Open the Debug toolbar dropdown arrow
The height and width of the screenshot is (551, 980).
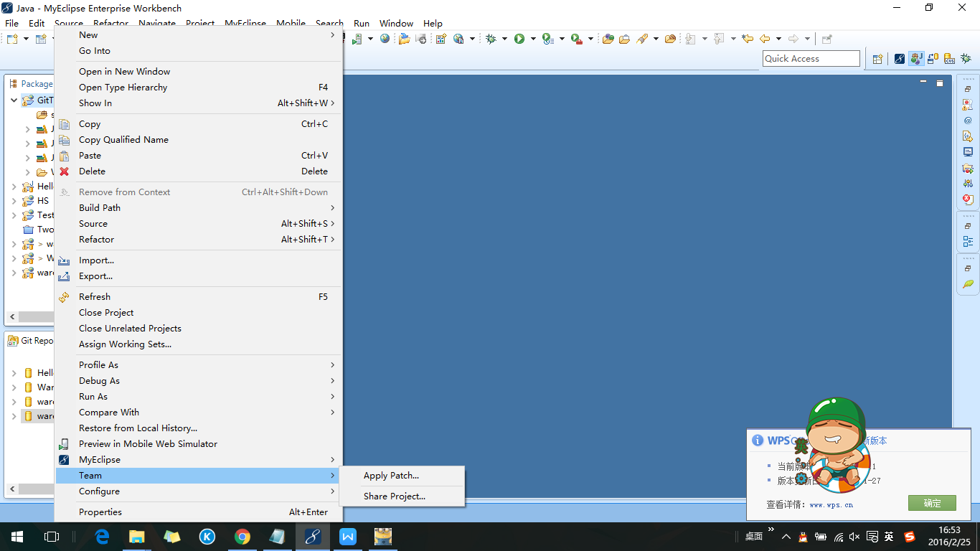coord(504,39)
